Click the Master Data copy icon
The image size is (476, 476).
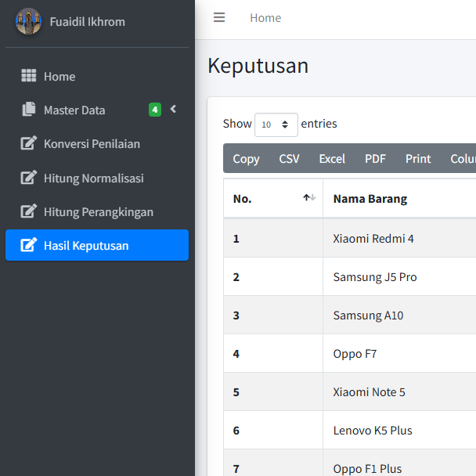(29, 110)
